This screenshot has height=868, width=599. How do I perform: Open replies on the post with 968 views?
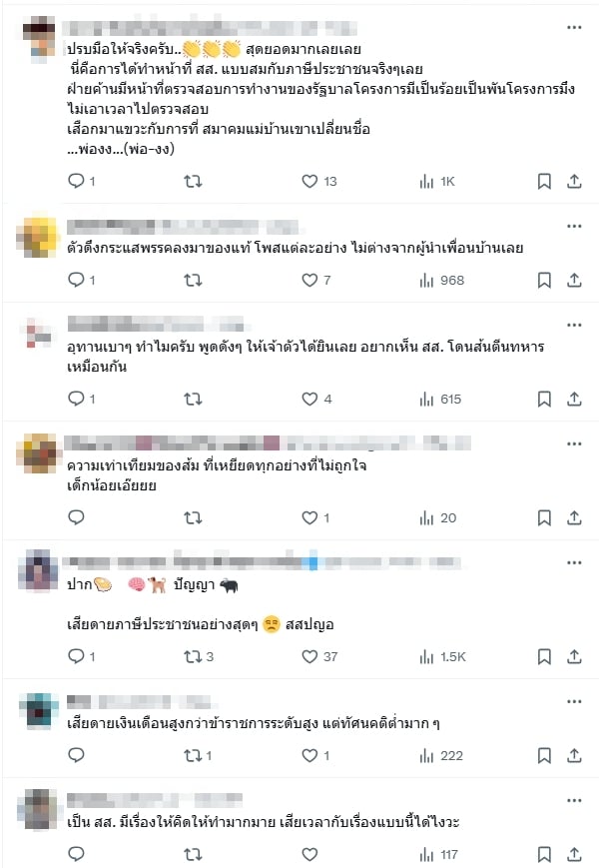coord(81,280)
